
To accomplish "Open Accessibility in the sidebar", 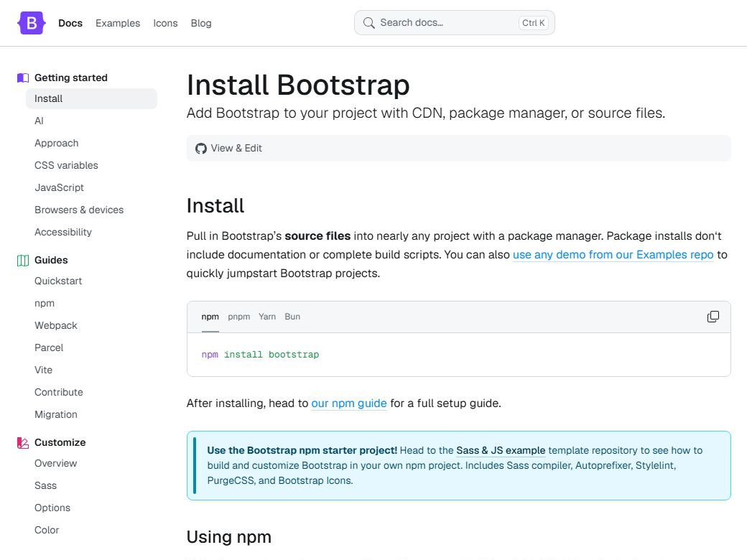I will [63, 232].
